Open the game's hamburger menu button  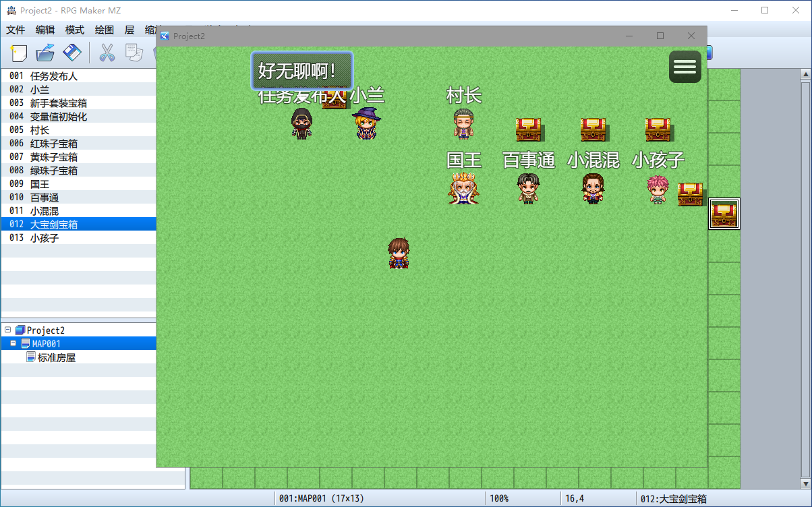685,67
